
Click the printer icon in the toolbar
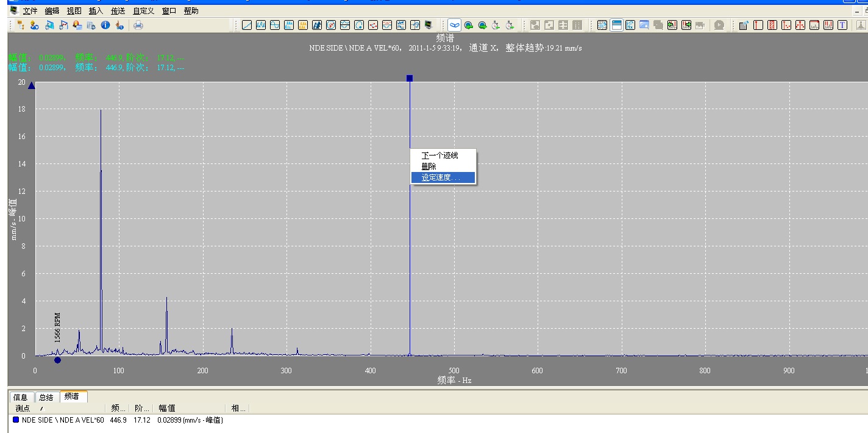[x=138, y=25]
